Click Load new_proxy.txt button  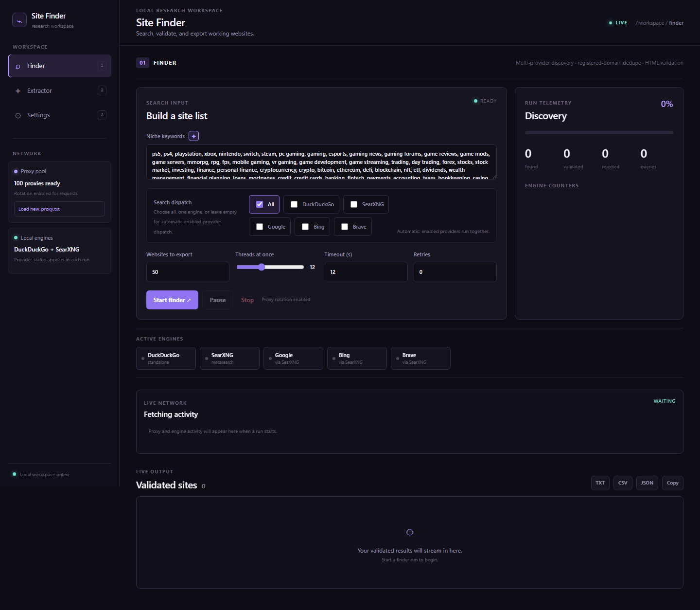(59, 209)
